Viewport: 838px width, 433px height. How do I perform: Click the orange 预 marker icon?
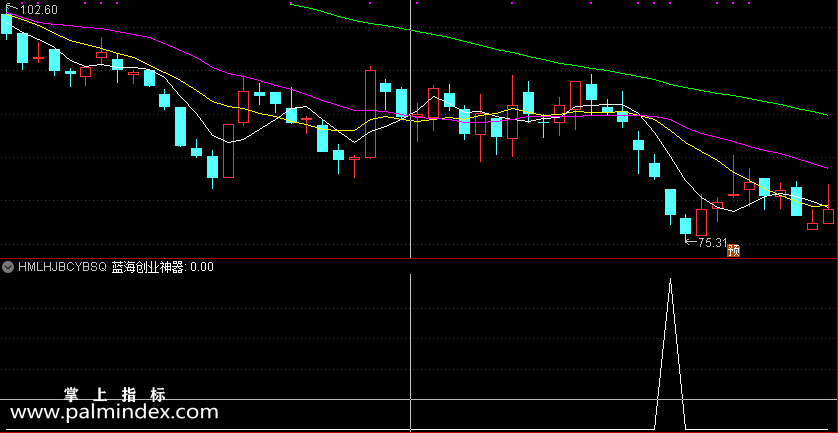734,250
